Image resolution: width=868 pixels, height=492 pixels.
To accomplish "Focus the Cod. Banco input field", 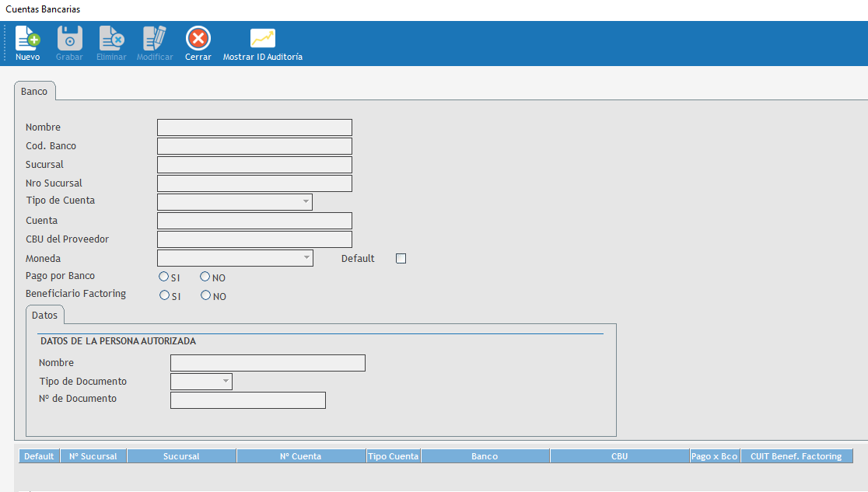I will (x=254, y=146).
